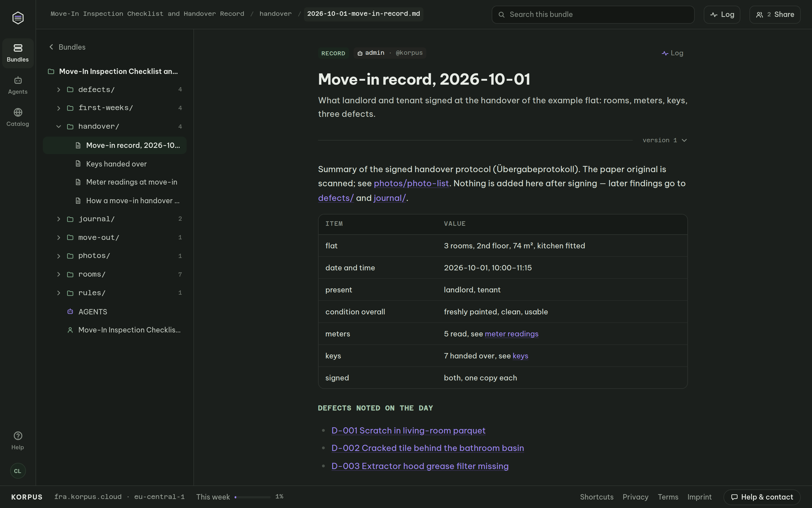Viewport: 812px width, 508px height.
Task: Open Meter readings at move-in document
Action: point(114,182)
